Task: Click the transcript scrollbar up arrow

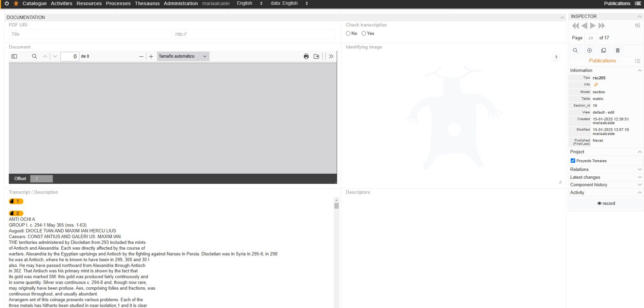Action: [x=336, y=200]
